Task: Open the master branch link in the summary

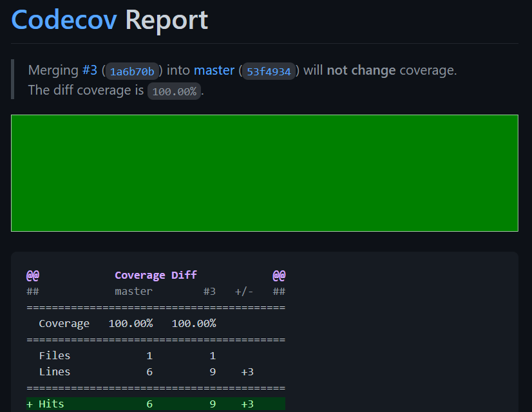Action: click(214, 70)
